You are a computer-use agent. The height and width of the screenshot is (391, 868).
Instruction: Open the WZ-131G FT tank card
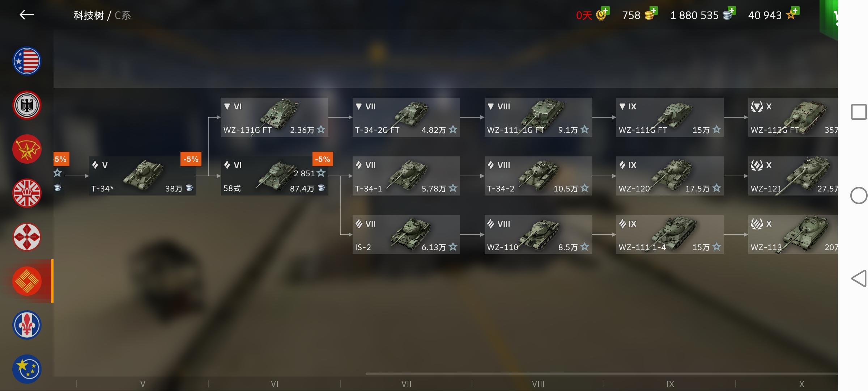click(275, 117)
